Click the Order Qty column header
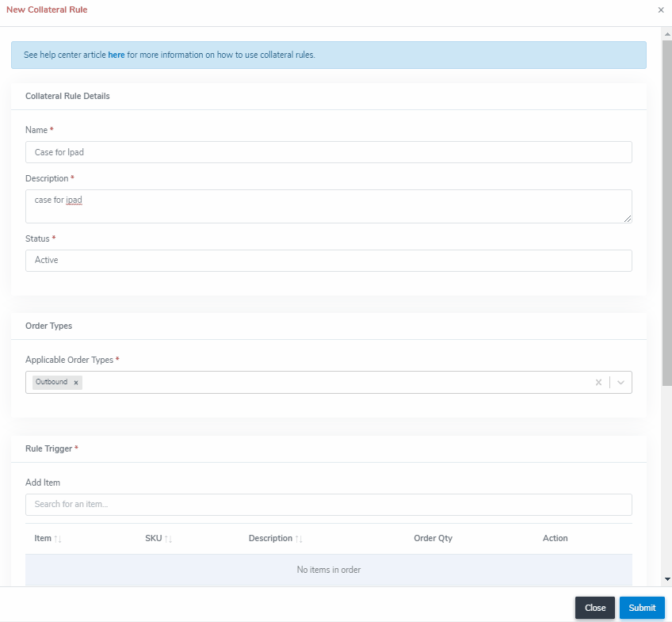Image resolution: width=672 pixels, height=622 pixels. 433,539
